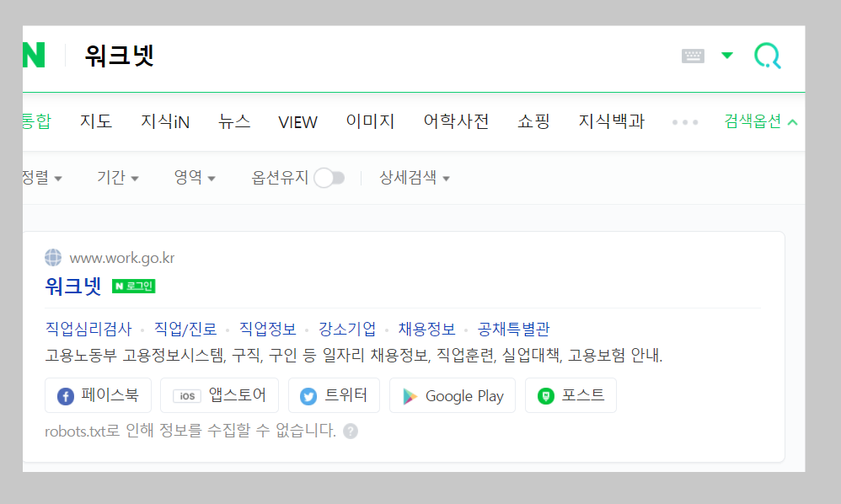
Task: Toggle the 옵션유지 switch
Action: (x=329, y=178)
